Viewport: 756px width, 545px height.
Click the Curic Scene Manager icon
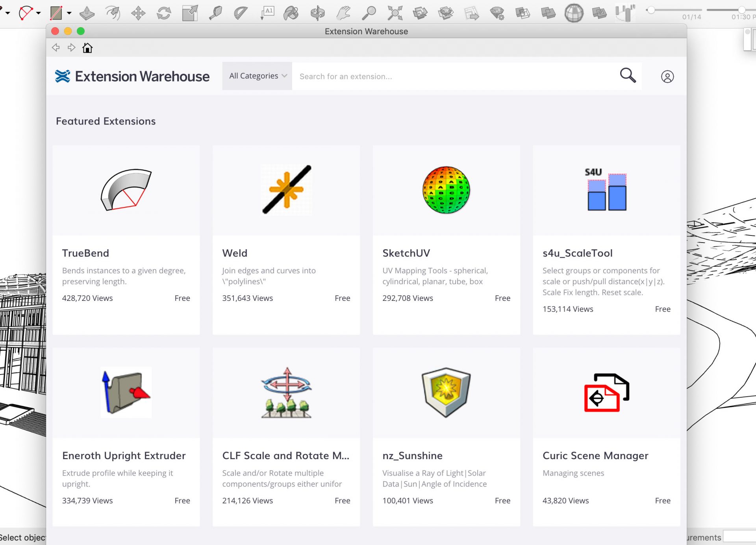(x=606, y=393)
